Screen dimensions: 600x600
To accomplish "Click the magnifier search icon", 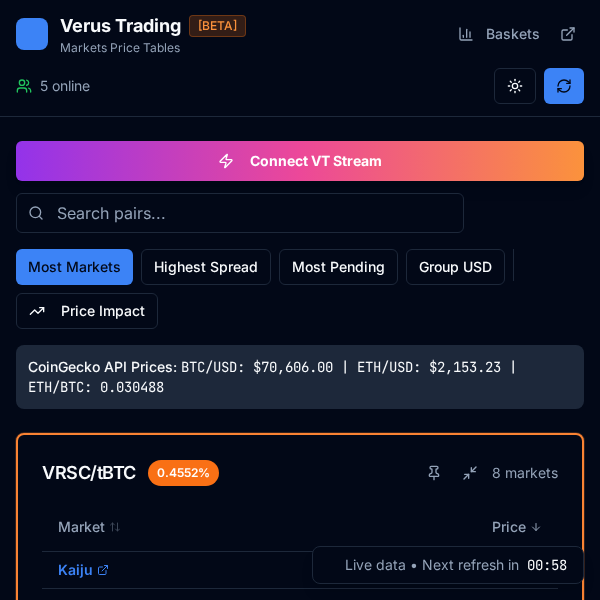I will [x=36, y=213].
